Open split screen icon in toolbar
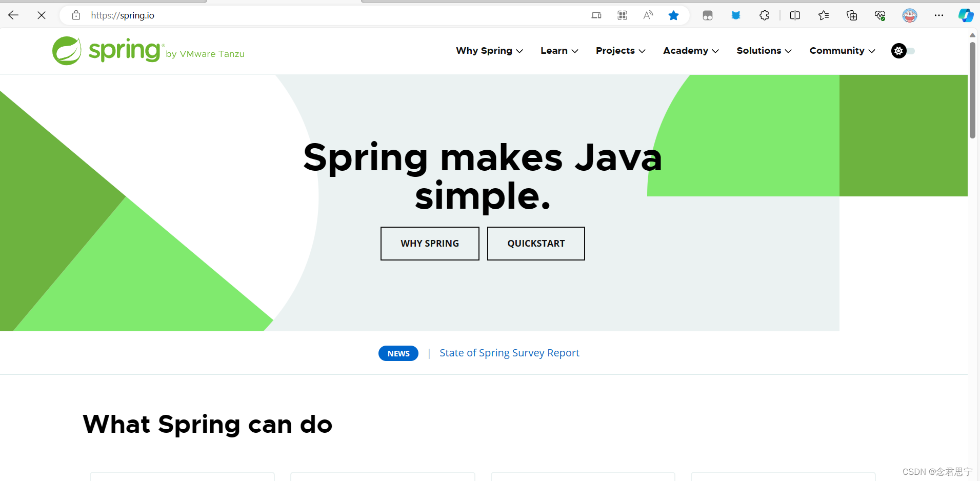The width and height of the screenshot is (980, 481). [x=795, y=15]
